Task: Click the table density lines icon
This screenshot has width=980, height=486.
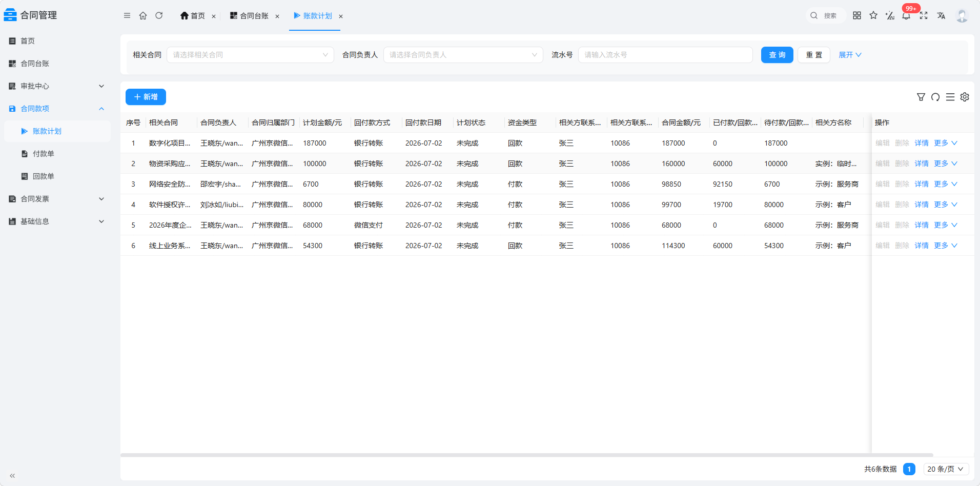Action: [x=950, y=97]
